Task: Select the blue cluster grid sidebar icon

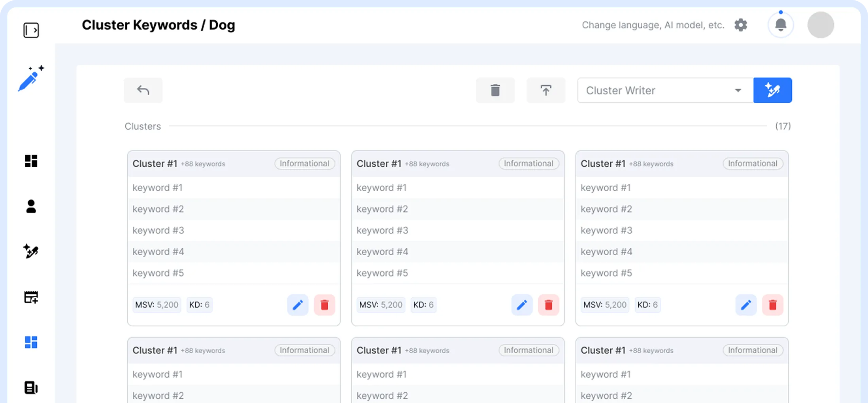Action: [x=31, y=342]
